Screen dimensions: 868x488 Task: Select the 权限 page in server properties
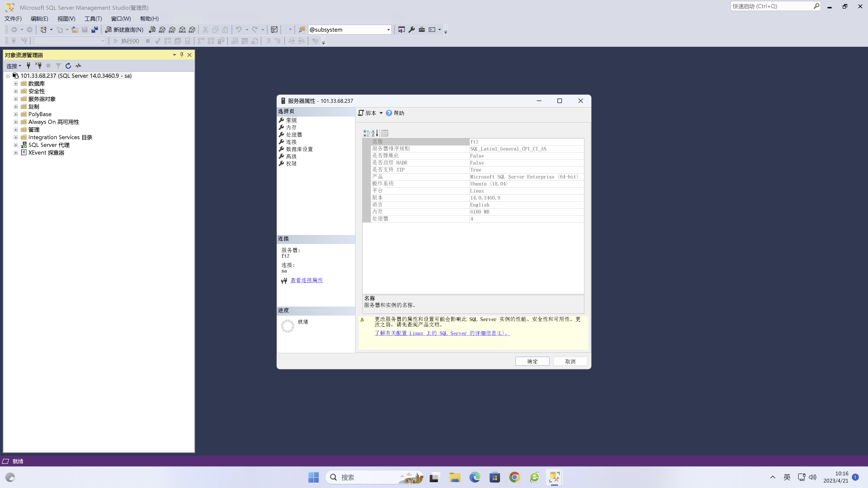pyautogui.click(x=291, y=164)
